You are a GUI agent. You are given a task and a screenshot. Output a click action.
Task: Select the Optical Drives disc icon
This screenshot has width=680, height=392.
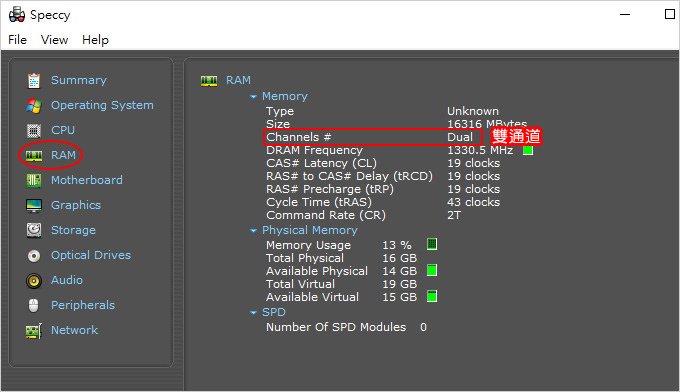[x=34, y=256]
